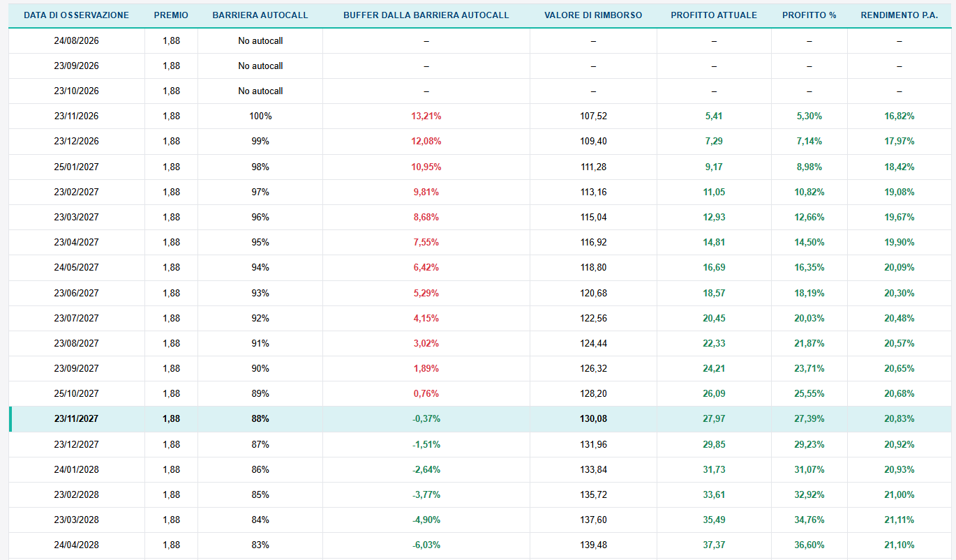
Task: Click the date 25/01/2027
Action: click(76, 167)
